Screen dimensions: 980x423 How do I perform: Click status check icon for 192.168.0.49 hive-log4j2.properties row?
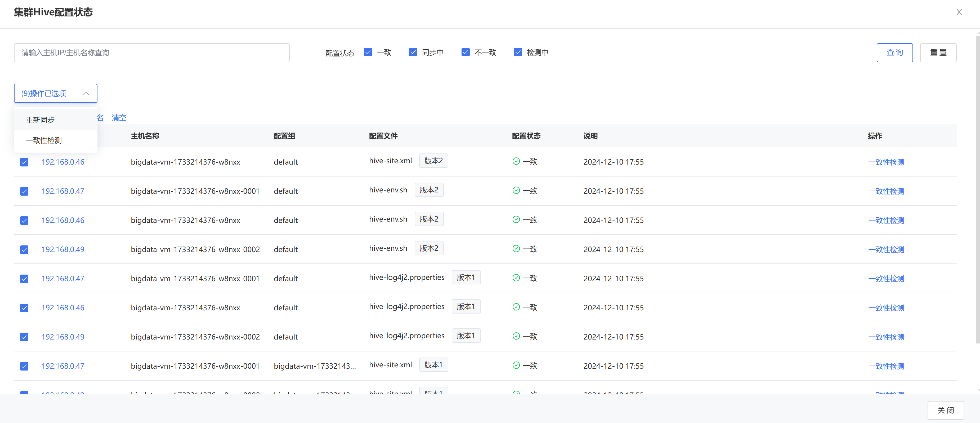click(516, 336)
